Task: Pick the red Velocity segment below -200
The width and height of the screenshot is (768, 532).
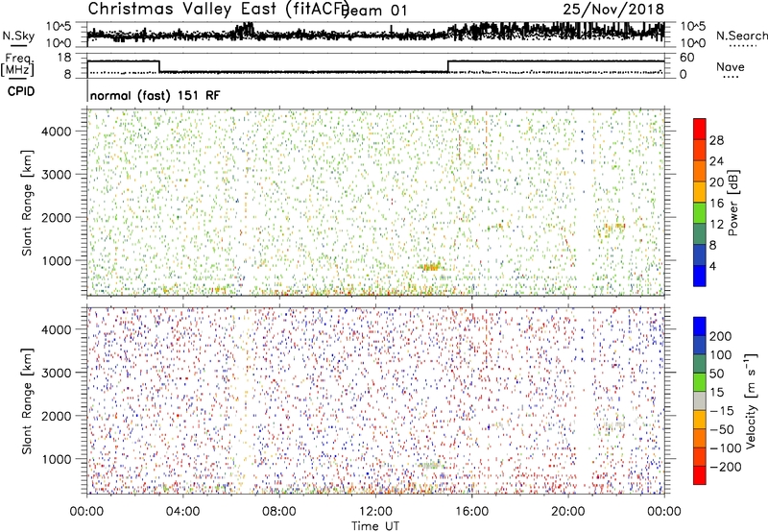Action: pyautogui.click(x=700, y=475)
